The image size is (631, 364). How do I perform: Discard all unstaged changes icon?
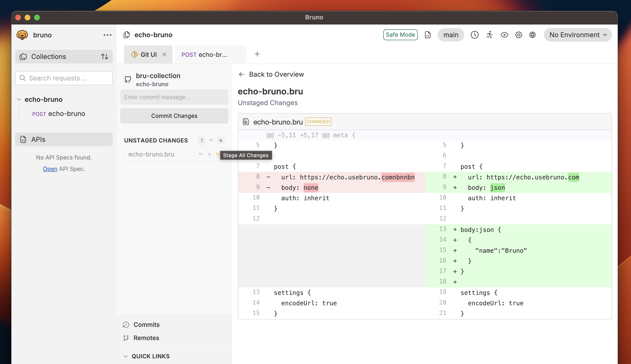coord(212,141)
